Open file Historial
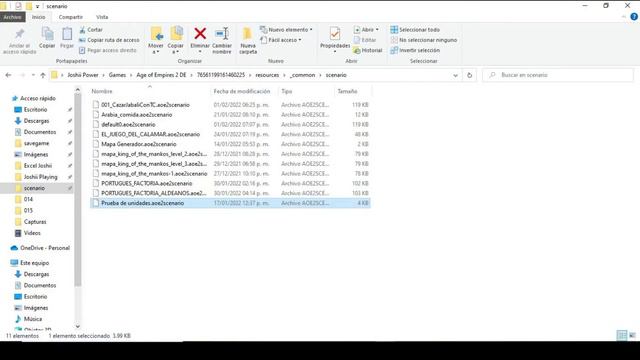This screenshot has width=640, height=360. pyautogui.click(x=368, y=50)
